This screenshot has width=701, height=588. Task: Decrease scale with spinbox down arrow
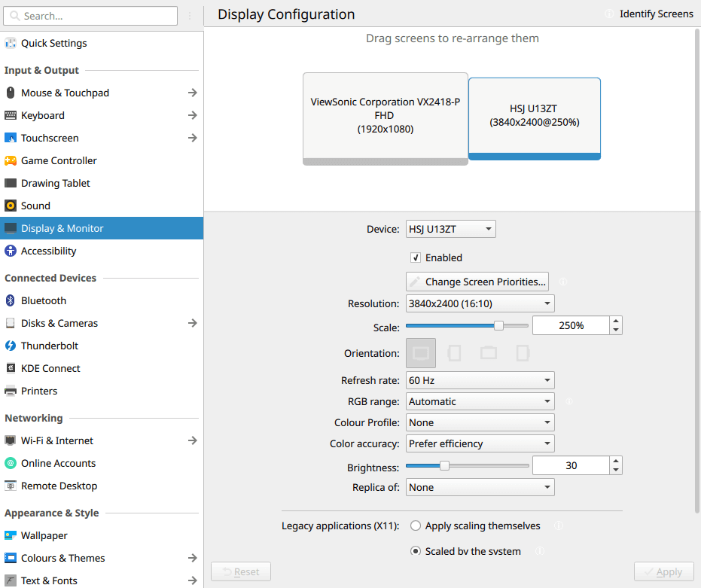tap(616, 330)
